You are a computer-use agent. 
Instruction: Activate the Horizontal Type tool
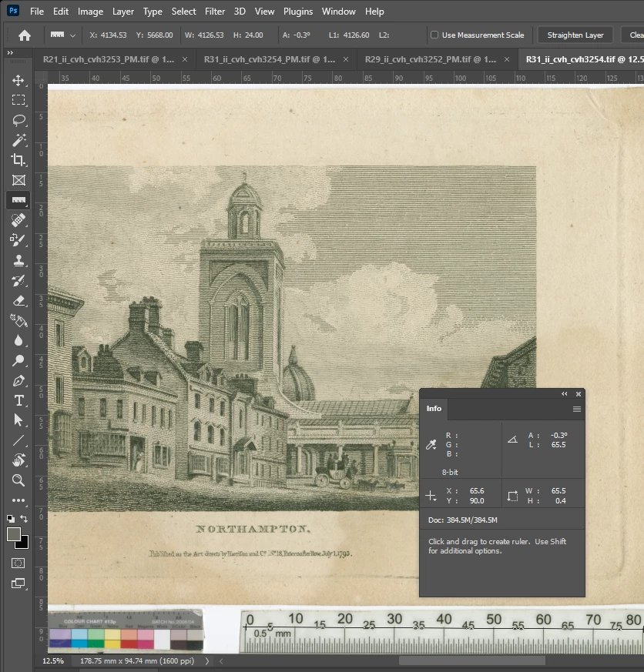[18, 400]
